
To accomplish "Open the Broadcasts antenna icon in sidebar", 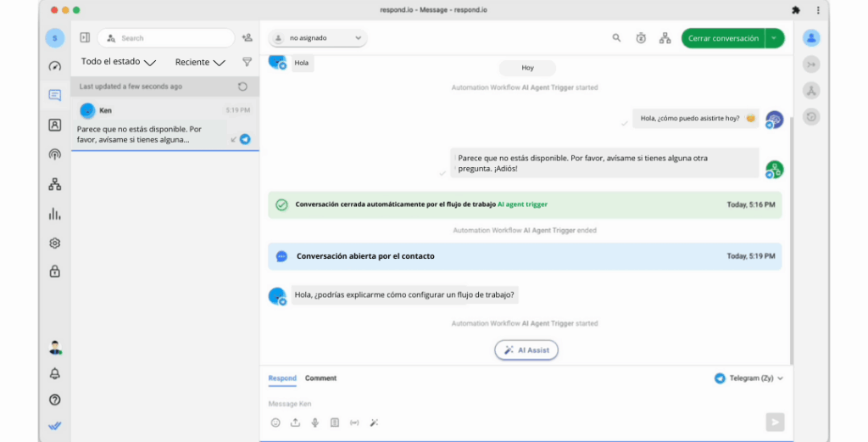I will pos(55,154).
